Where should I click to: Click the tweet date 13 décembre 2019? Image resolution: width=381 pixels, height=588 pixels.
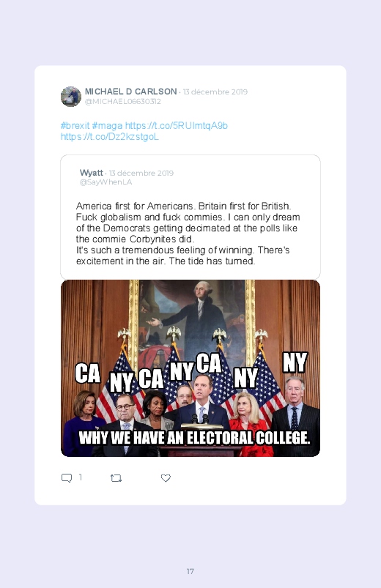coord(215,92)
